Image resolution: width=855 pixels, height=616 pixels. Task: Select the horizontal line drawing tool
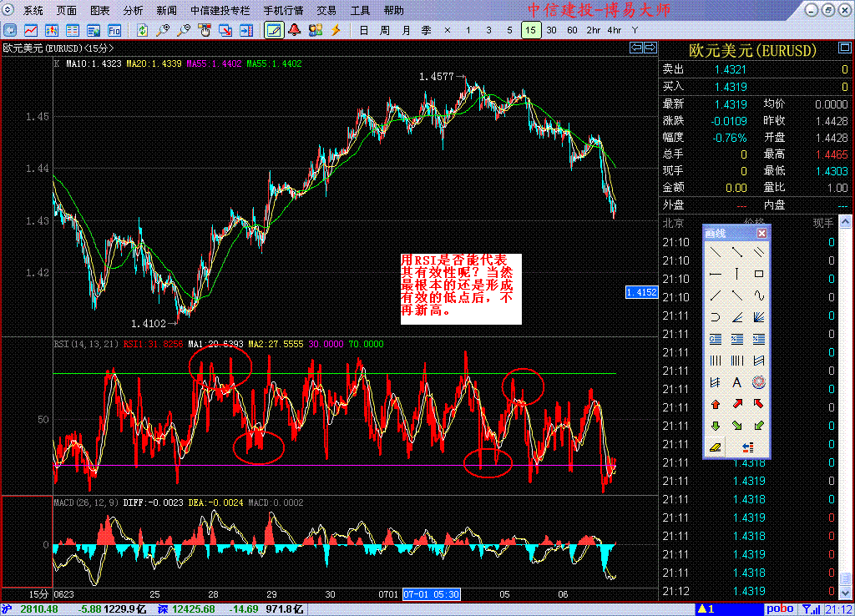[x=716, y=274]
